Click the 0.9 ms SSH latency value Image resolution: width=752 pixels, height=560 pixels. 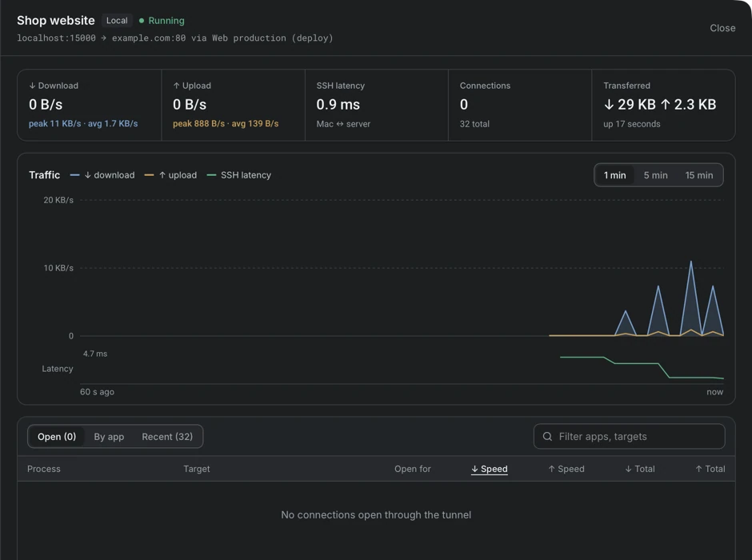(338, 105)
